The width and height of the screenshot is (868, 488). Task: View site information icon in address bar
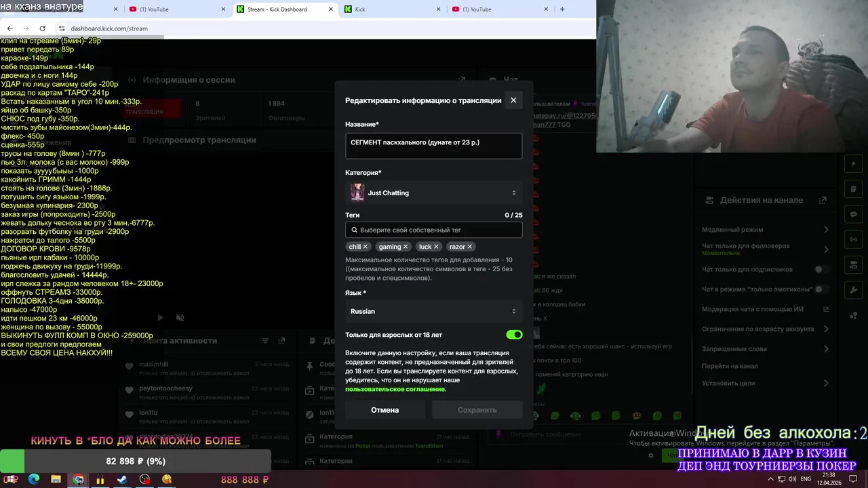point(62,28)
